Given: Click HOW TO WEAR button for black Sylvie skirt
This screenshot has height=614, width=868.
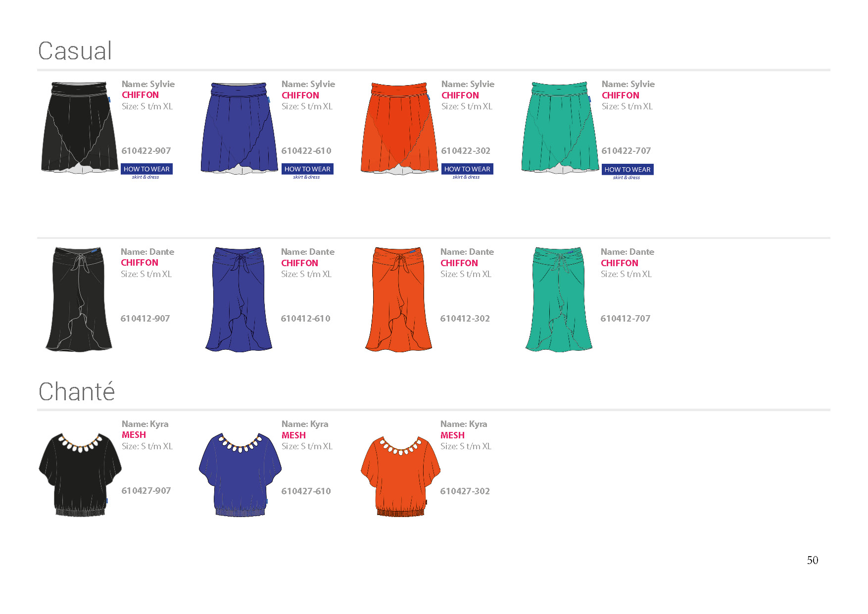Looking at the screenshot, I should click(146, 169).
